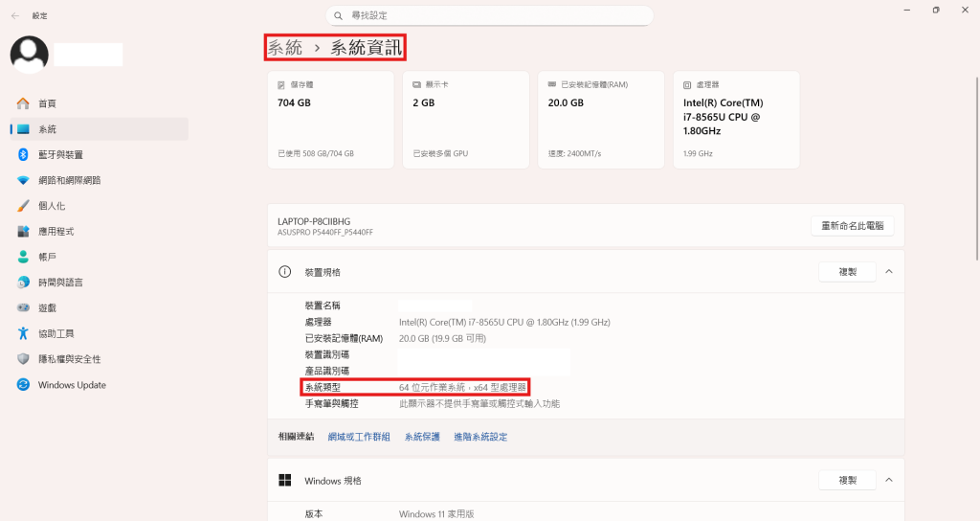This screenshot has width=980, height=521.
Task: Select 系統 monitor icon in the sidebar
Action: [23, 129]
